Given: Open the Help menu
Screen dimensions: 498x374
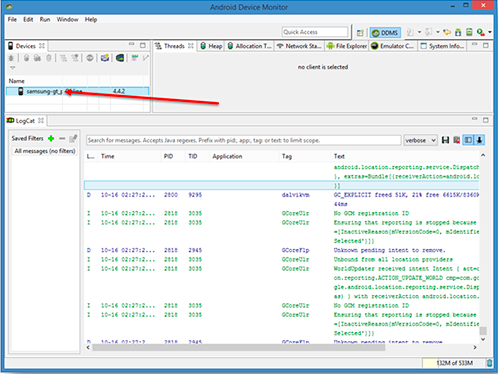Looking at the screenshot, I should coord(91,19).
